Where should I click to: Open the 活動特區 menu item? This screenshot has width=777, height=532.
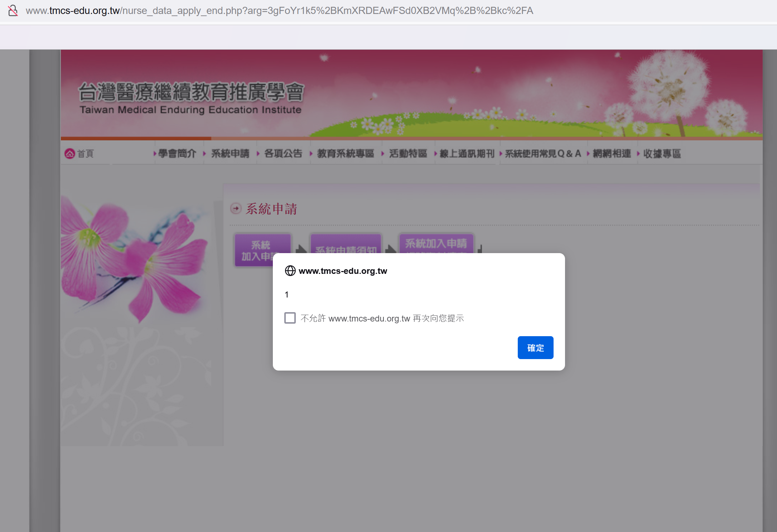coord(408,154)
